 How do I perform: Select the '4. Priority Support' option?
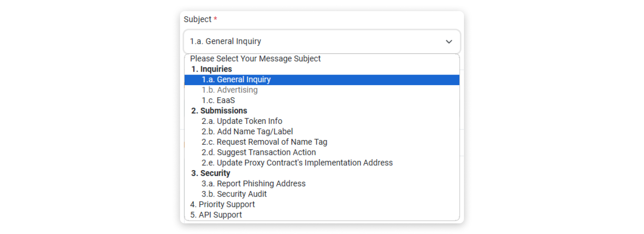click(222, 204)
